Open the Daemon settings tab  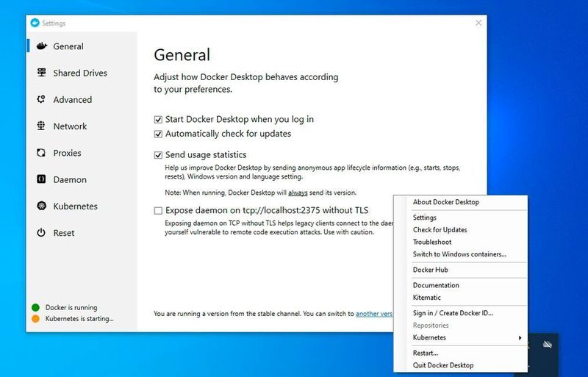(70, 179)
